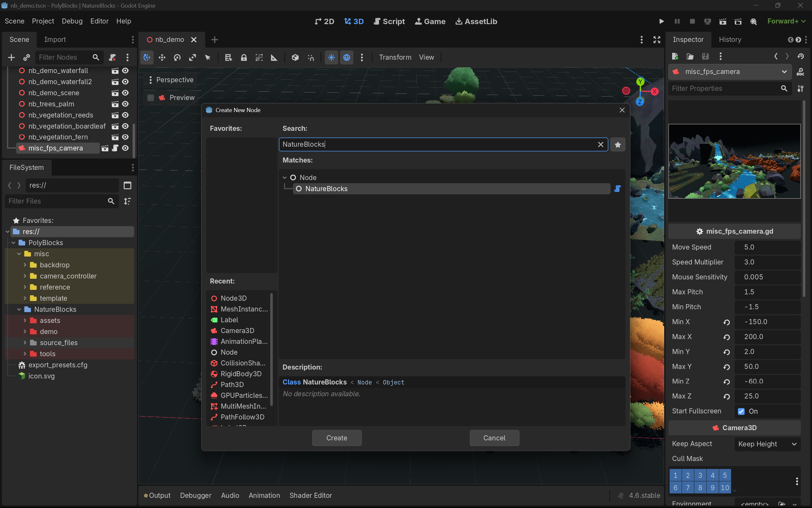Sort files in FileSystem dock
812x508 pixels.
(x=128, y=201)
